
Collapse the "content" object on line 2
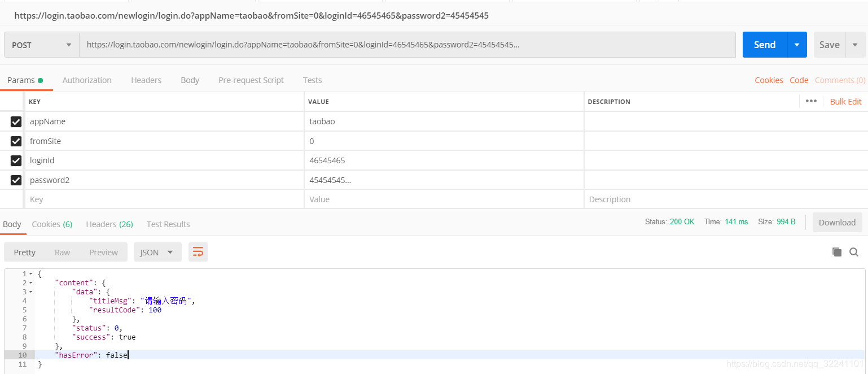[x=30, y=283]
